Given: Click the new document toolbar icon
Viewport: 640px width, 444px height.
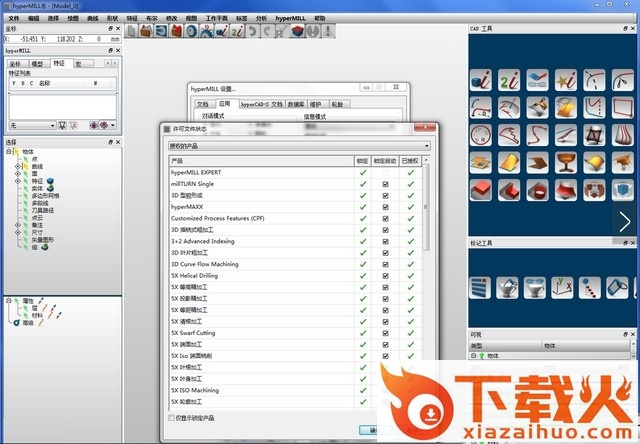Looking at the screenshot, I should 131,31.
